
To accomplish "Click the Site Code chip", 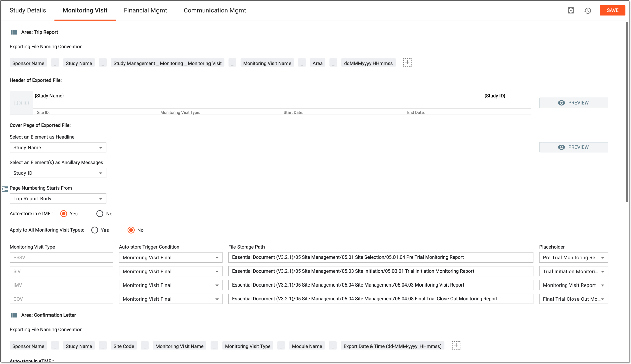I will tap(124, 346).
